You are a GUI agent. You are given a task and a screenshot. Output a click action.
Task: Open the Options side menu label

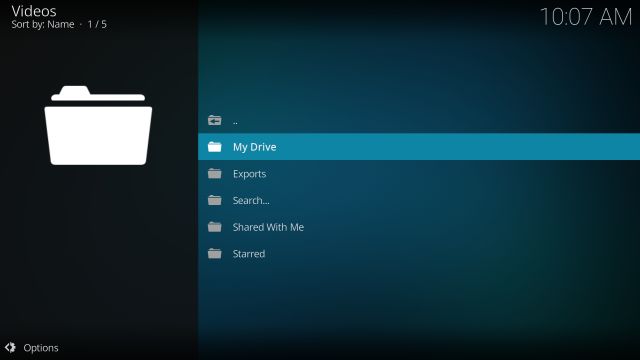41,348
